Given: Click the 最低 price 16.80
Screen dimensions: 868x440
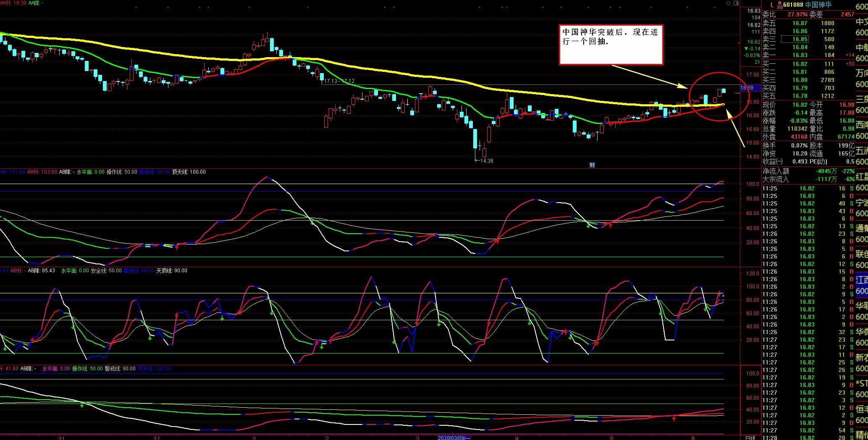Looking at the screenshot, I should pos(847,121).
